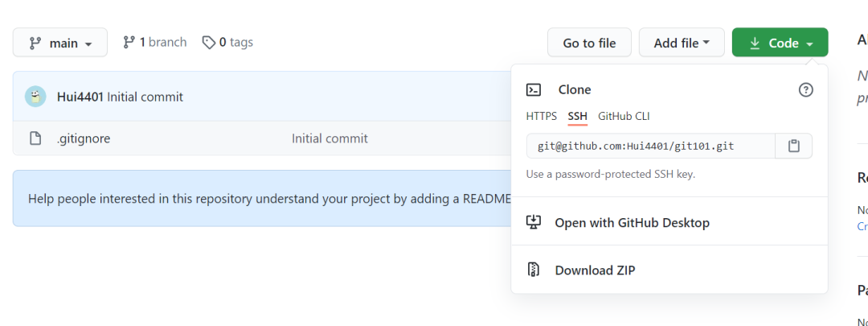
Task: Switch to the GitHub CLI tab
Action: click(624, 117)
